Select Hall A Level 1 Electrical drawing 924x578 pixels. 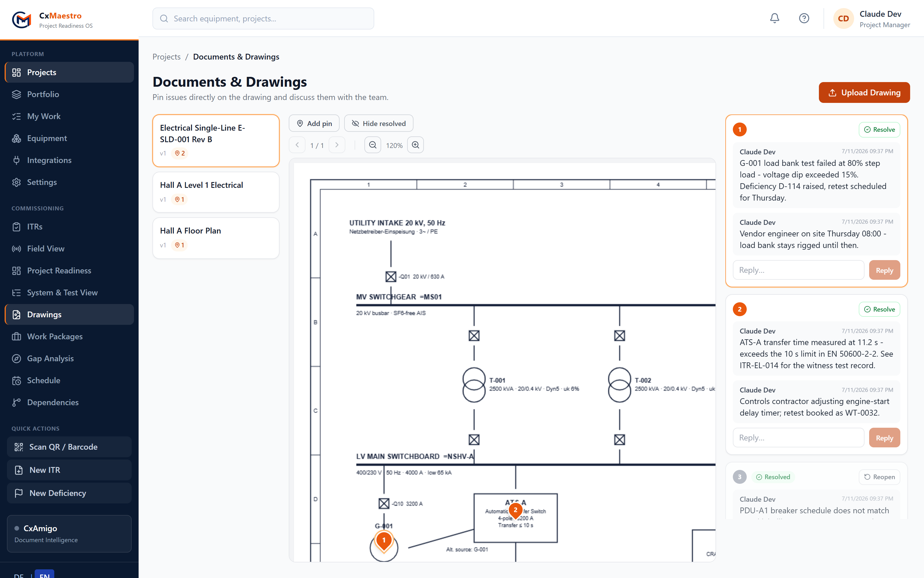(x=216, y=192)
